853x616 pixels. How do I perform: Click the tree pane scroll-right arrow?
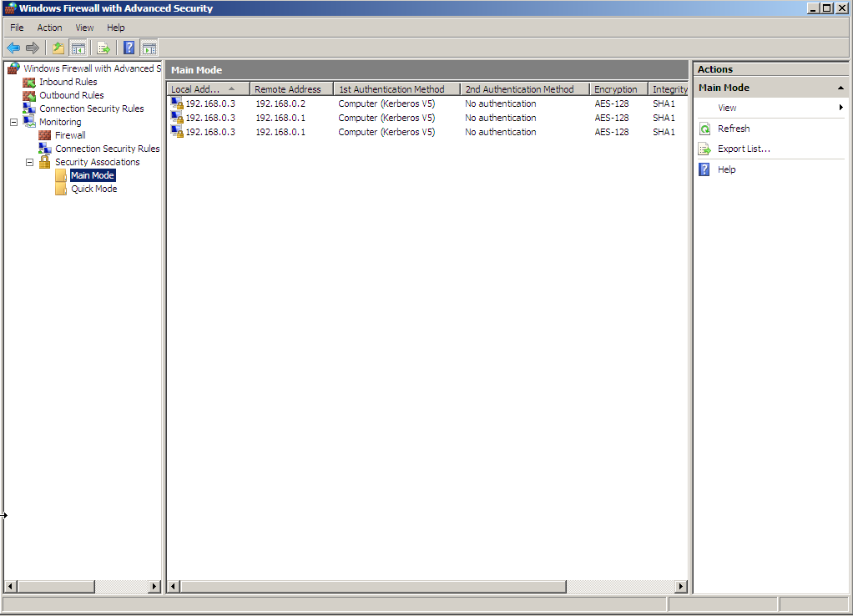pos(154,586)
